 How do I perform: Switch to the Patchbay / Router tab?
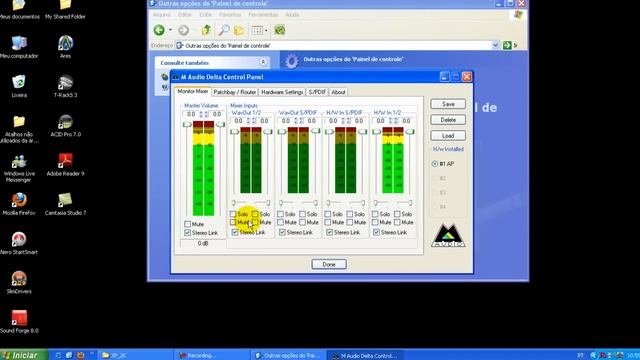(x=235, y=92)
